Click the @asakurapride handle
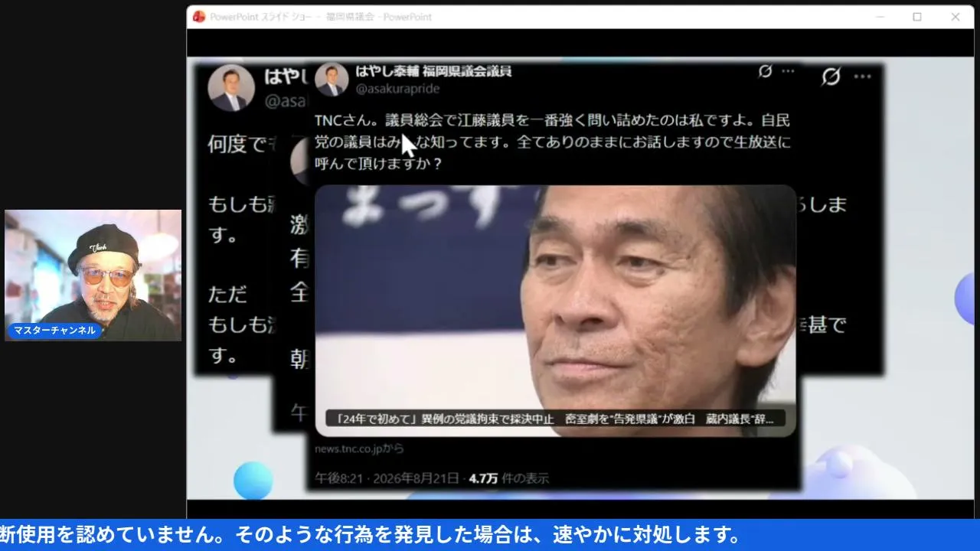 click(x=397, y=89)
